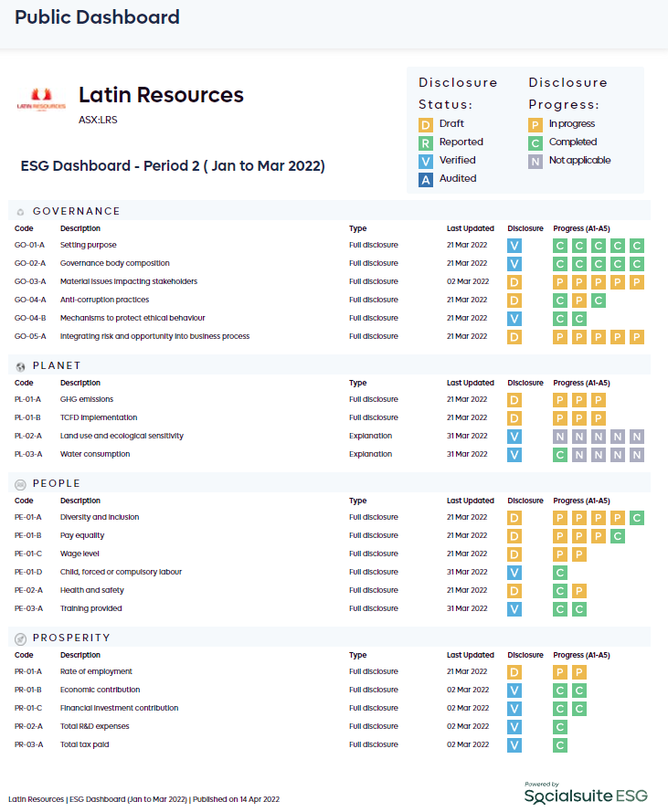Click the Planet 'Disclosure' column header
The image size is (668, 812).
click(525, 383)
